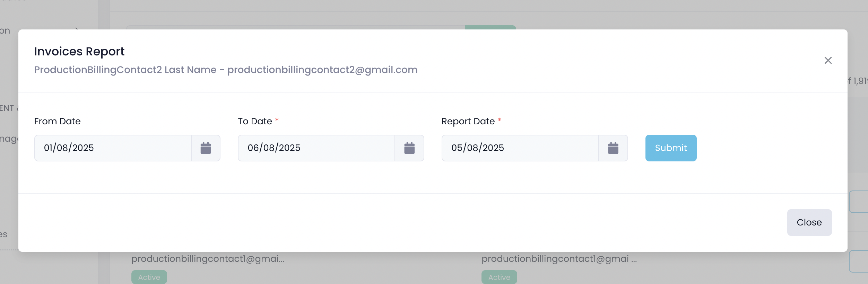Click the To Date label
Image resolution: width=868 pixels, height=284 pixels.
coord(255,122)
